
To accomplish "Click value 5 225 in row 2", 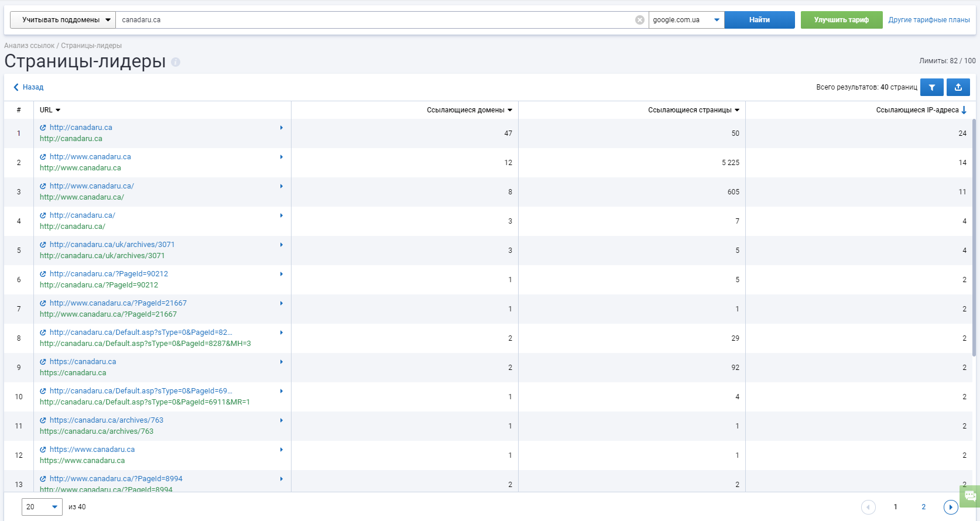I will (x=731, y=163).
